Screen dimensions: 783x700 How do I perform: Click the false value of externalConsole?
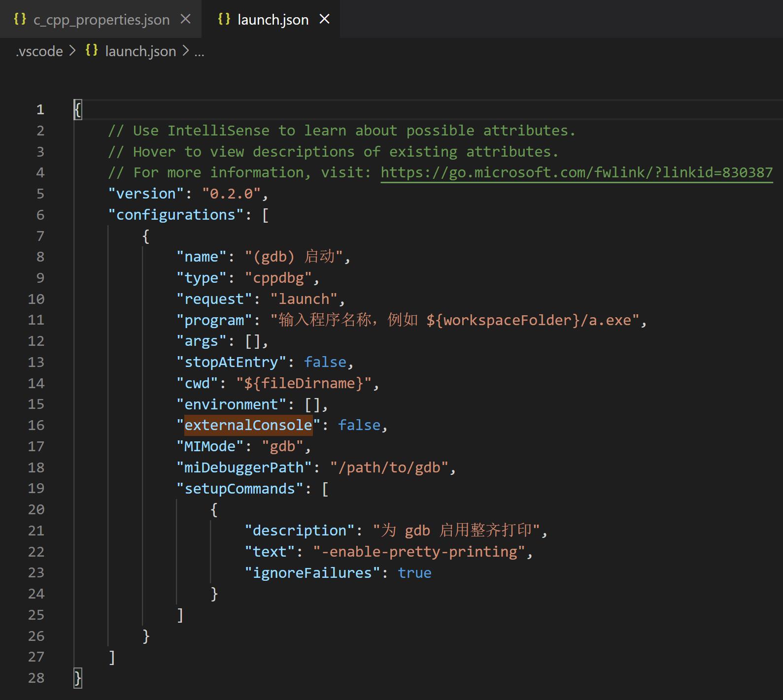359,425
